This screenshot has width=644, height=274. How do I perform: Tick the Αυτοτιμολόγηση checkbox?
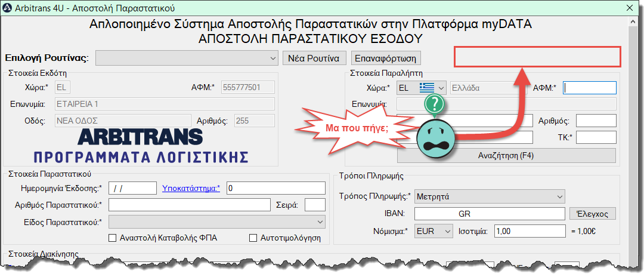tap(253, 238)
